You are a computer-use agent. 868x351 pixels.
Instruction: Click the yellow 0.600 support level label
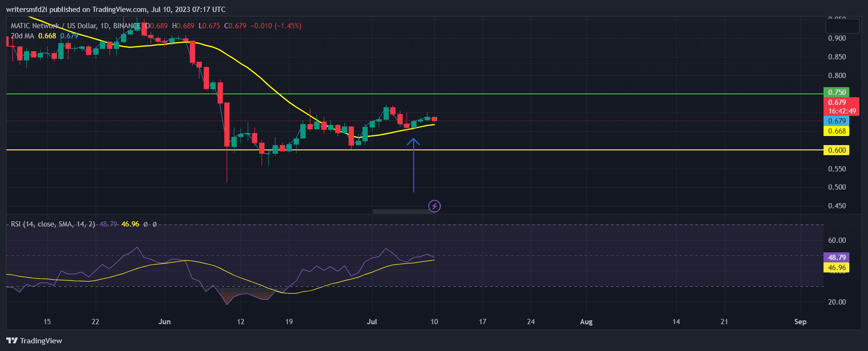(x=836, y=150)
